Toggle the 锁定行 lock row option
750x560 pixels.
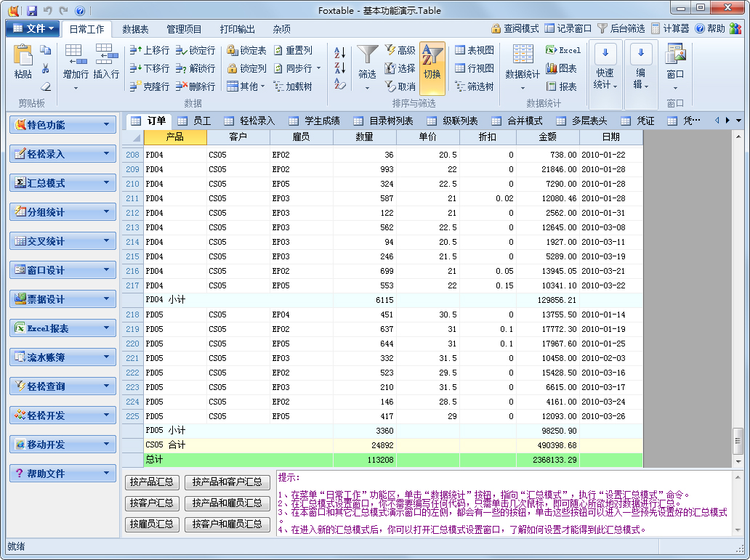tap(180, 51)
